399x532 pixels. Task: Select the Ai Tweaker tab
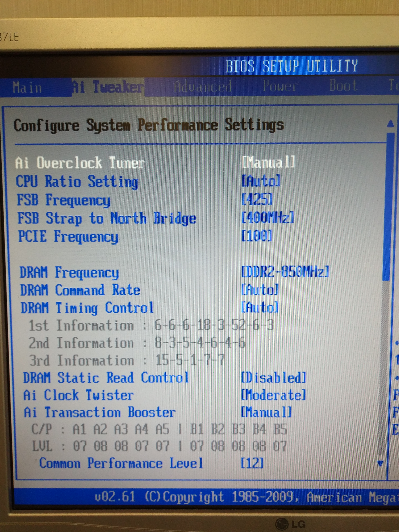(108, 87)
